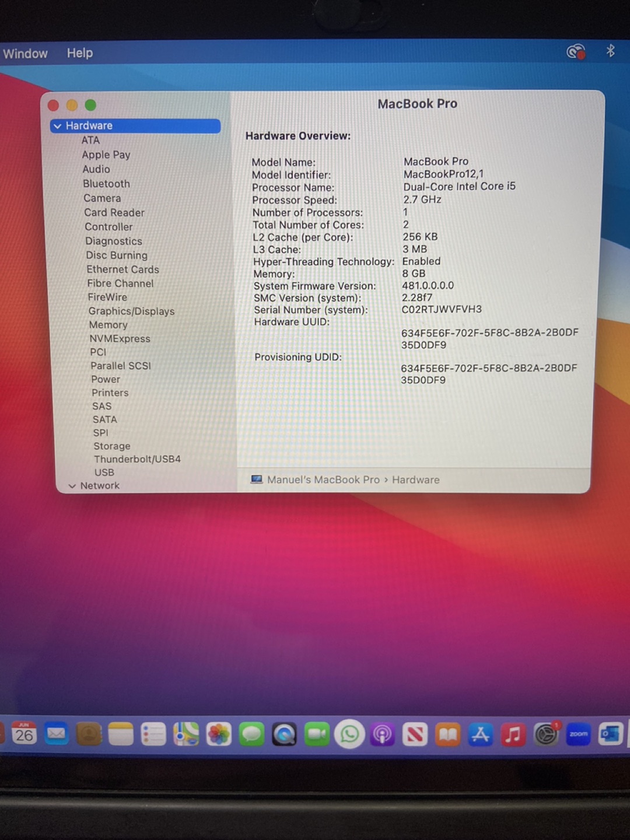Select Camera in the sidebar
Image resolution: width=630 pixels, height=840 pixels.
coord(102,198)
